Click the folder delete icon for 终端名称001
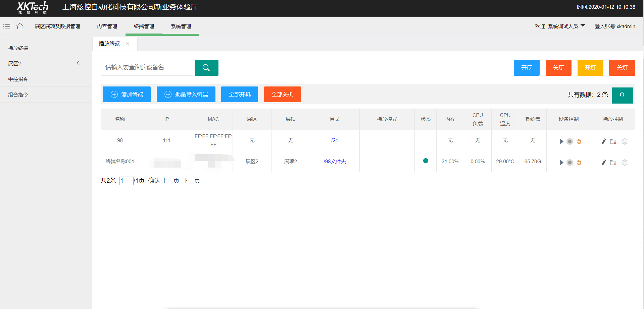 [x=613, y=163]
